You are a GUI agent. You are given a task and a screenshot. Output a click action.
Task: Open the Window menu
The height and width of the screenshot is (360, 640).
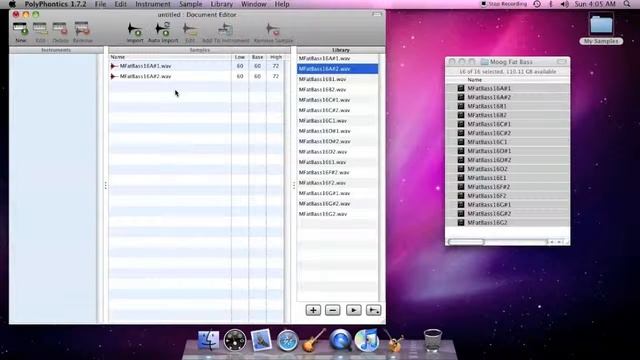[x=253, y=4]
